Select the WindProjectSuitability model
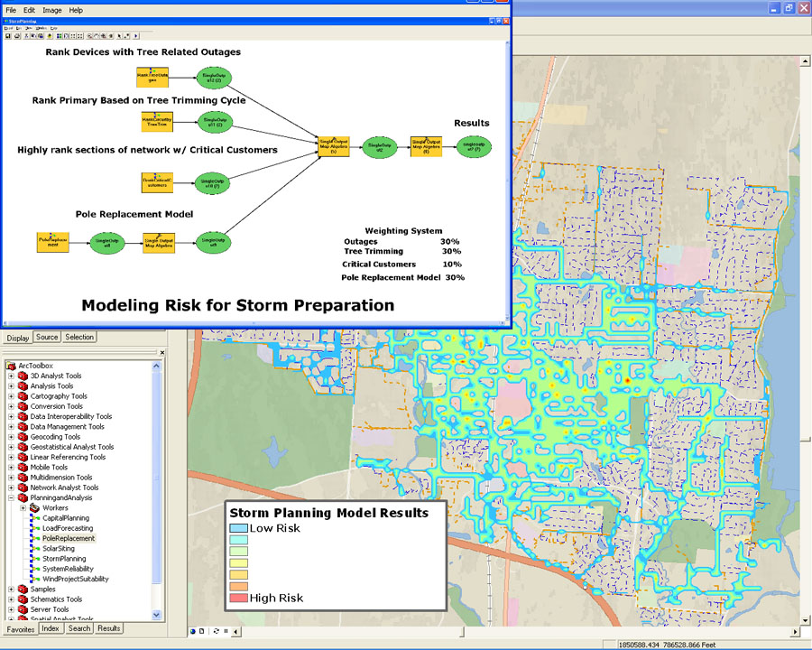This screenshot has width=812, height=650. 76,579
